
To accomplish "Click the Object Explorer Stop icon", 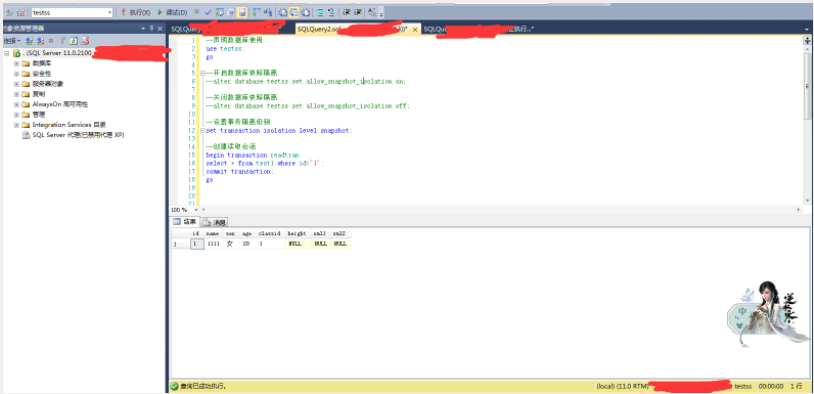I will [51, 40].
